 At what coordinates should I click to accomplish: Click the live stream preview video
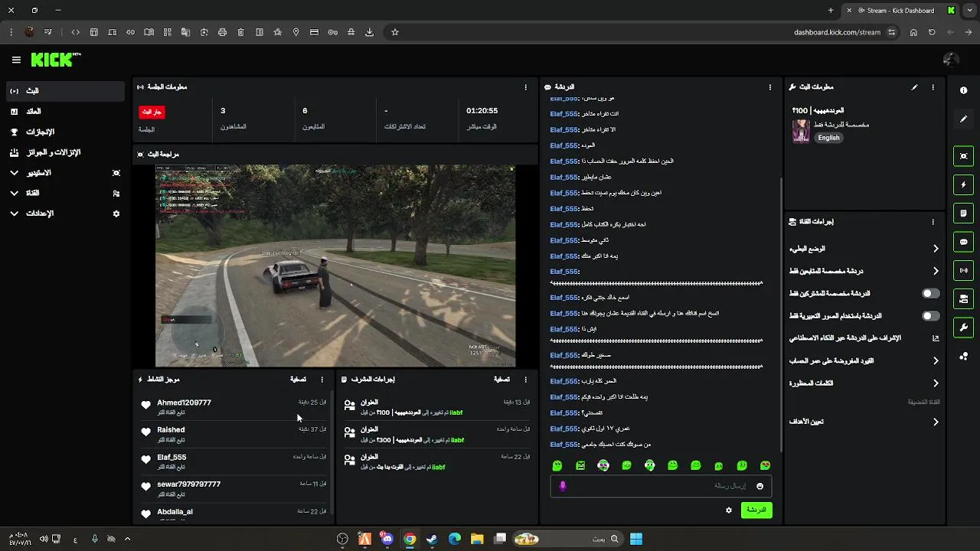point(335,266)
